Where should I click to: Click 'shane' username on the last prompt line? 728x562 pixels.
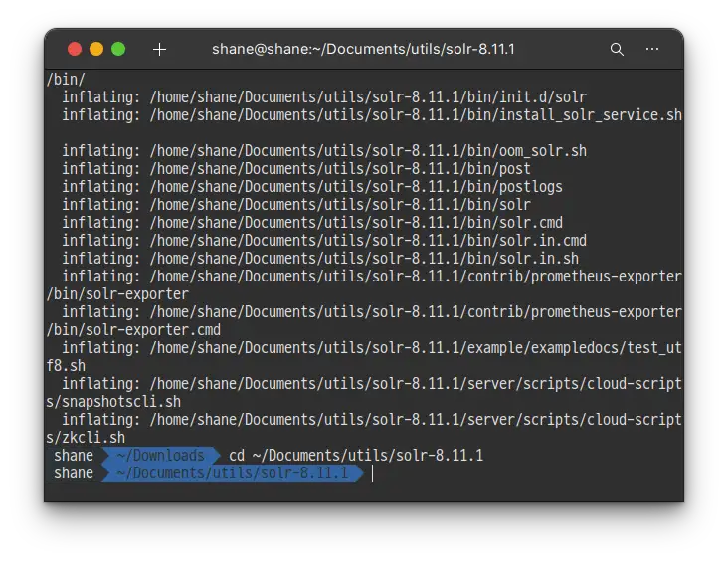point(74,473)
